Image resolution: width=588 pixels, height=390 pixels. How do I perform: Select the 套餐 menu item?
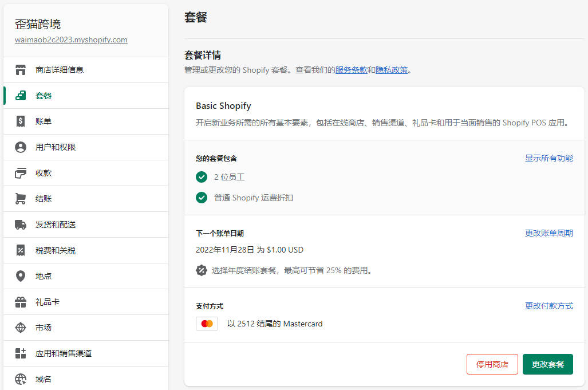point(86,96)
